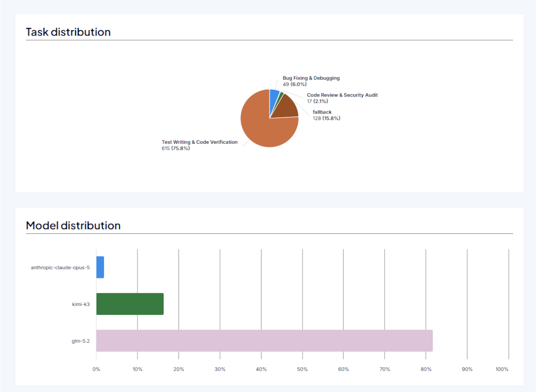Click the 'Code Review & Security Audit' label
536x392 pixels.
coord(342,95)
